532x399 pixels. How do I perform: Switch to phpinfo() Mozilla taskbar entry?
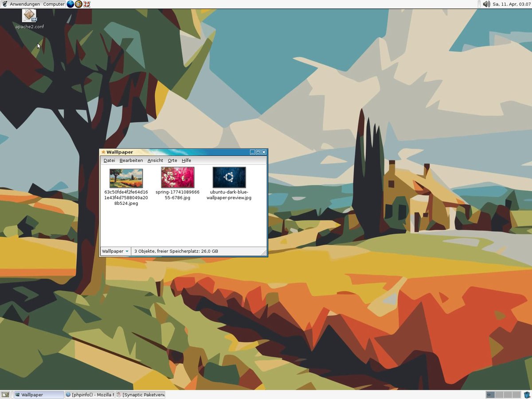[x=90, y=395]
